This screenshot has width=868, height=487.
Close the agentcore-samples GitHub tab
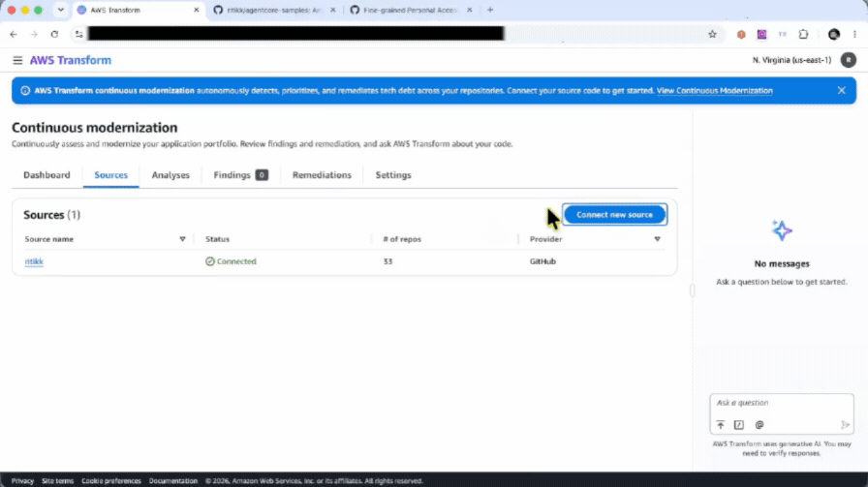coord(332,10)
